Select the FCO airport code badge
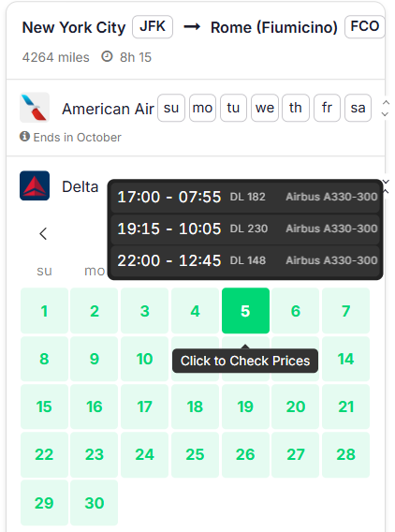 [365, 26]
